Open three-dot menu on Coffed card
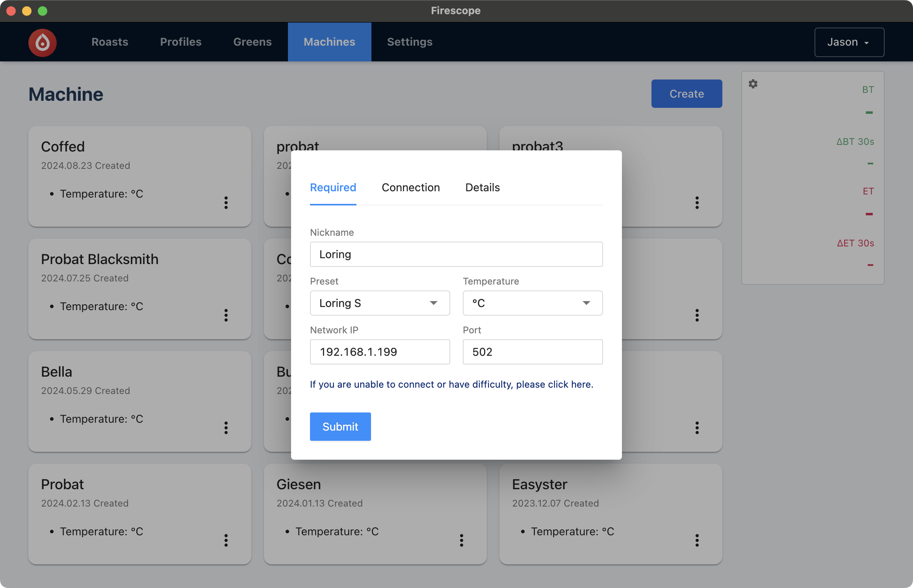913x588 pixels. coord(226,203)
